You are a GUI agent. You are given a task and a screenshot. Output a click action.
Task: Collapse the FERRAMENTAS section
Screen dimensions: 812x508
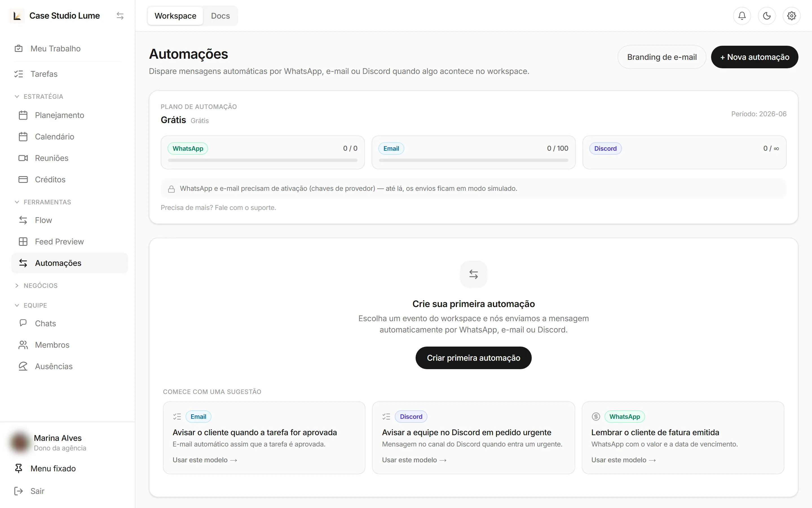[x=43, y=202]
